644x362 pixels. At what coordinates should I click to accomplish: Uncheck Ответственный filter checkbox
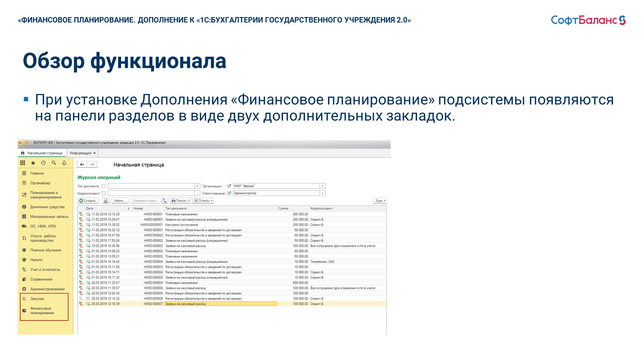point(229,193)
